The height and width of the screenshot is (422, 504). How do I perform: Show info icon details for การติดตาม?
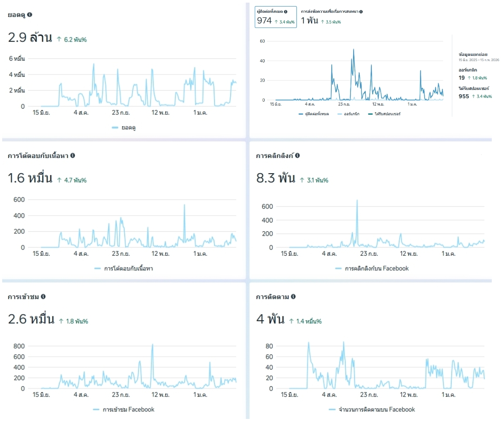pos(293,297)
